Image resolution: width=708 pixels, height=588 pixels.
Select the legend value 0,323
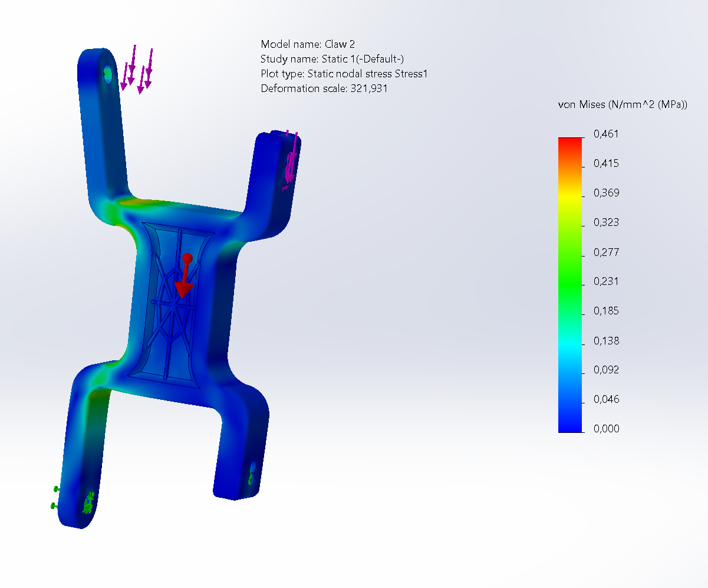tap(607, 222)
